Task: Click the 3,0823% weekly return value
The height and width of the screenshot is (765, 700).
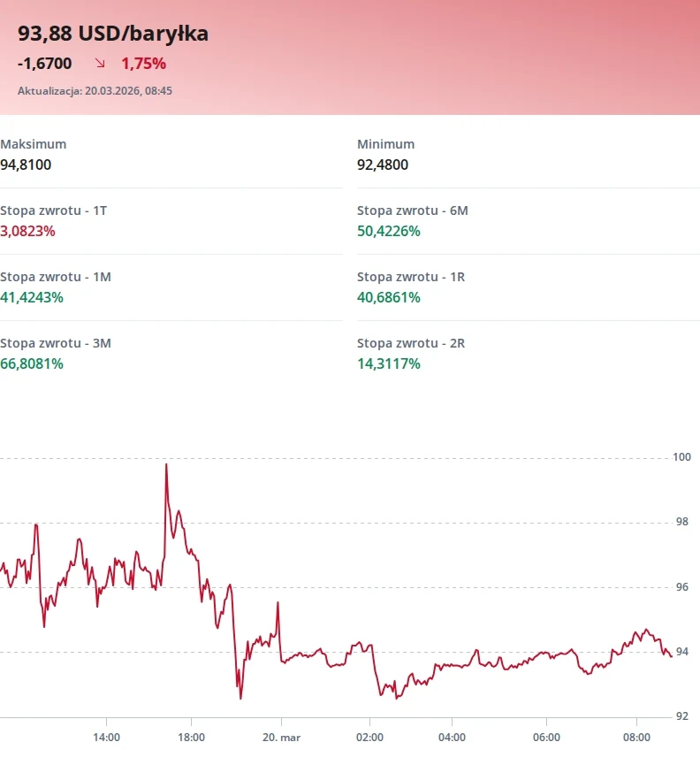Action: (x=27, y=231)
